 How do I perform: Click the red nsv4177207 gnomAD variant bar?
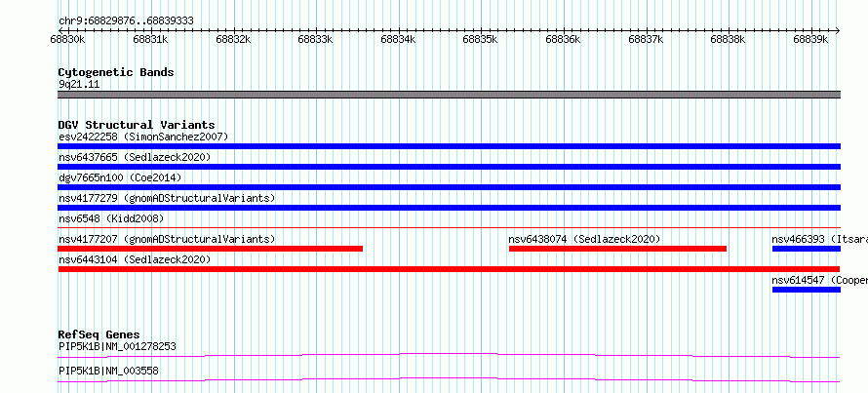click(211, 249)
